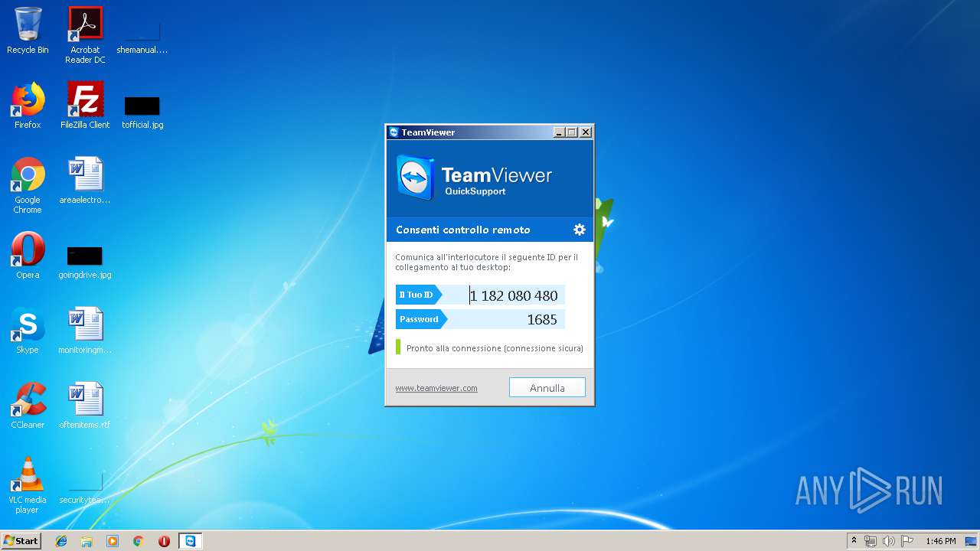Open Windows Explorer from taskbar

(x=87, y=541)
